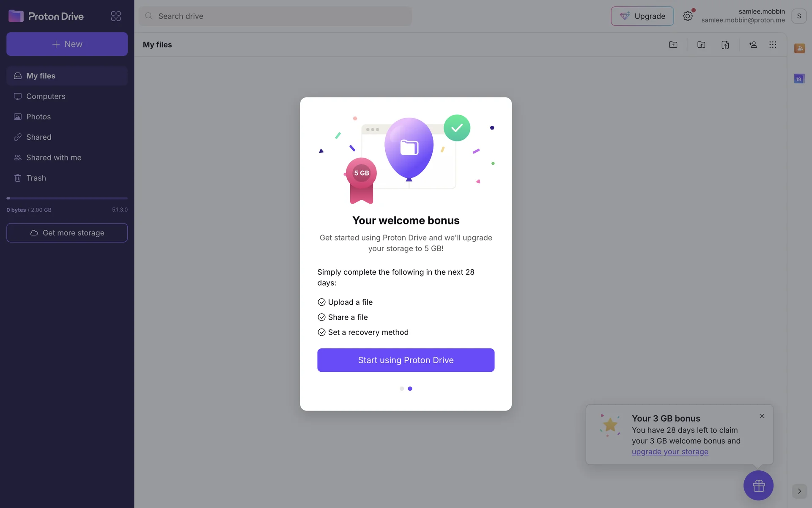Open the Contacts side panel icon
The width and height of the screenshot is (812, 508).
(799, 48)
